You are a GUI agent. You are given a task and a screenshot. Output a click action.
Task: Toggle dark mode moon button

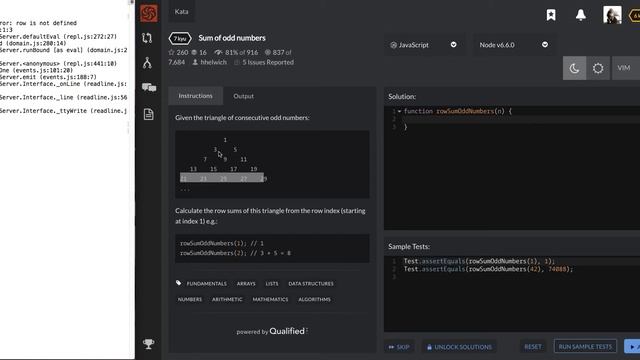pos(574,68)
